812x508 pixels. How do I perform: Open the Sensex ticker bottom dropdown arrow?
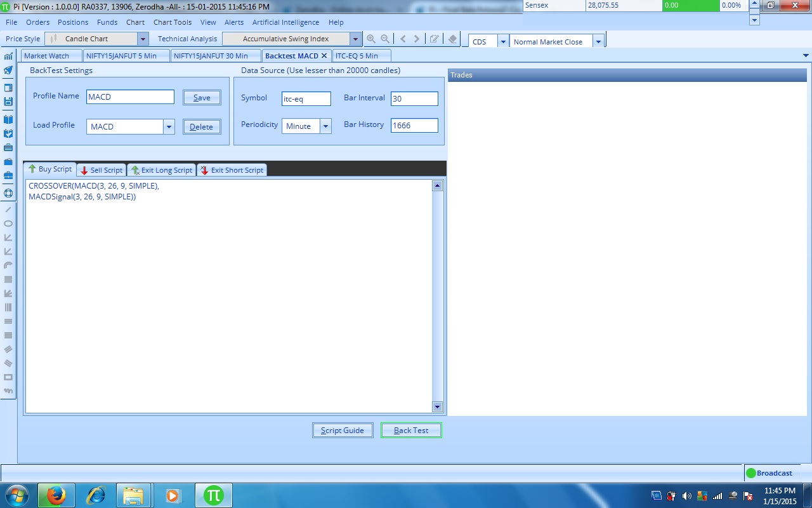(754, 20)
